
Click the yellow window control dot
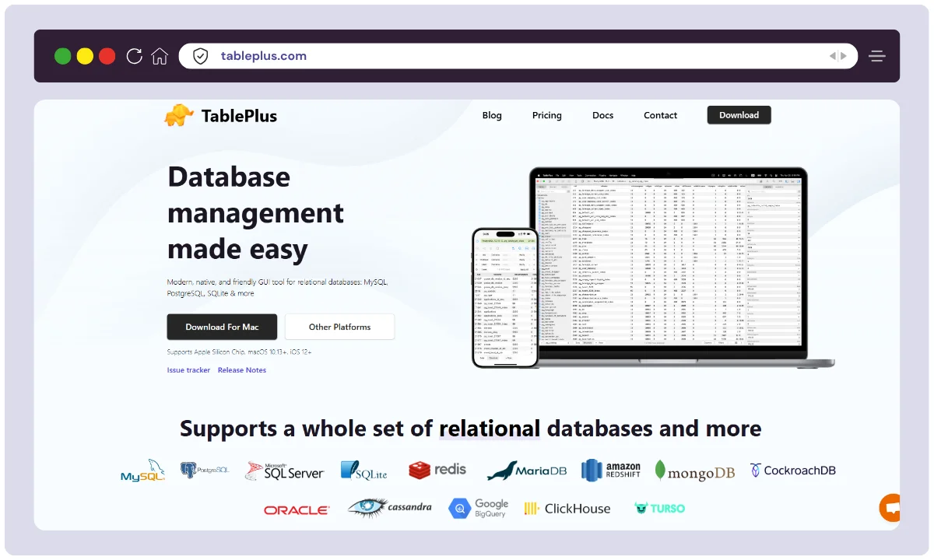coord(85,56)
